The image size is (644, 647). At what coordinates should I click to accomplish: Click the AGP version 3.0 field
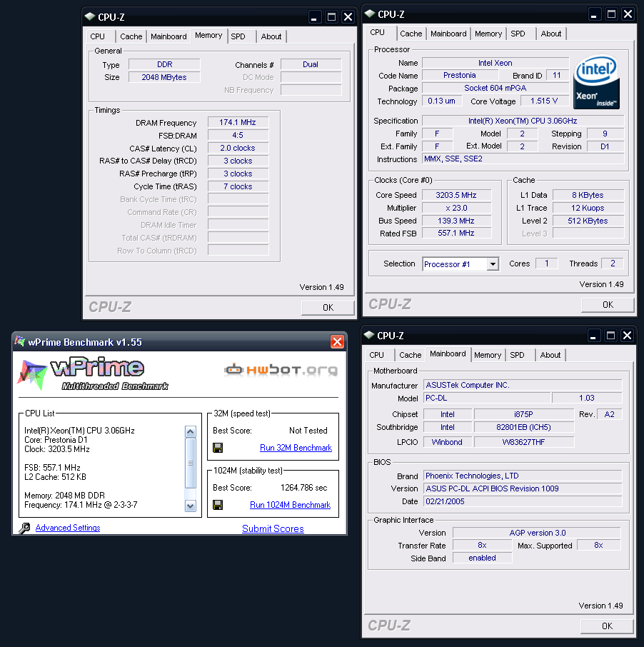(x=537, y=533)
